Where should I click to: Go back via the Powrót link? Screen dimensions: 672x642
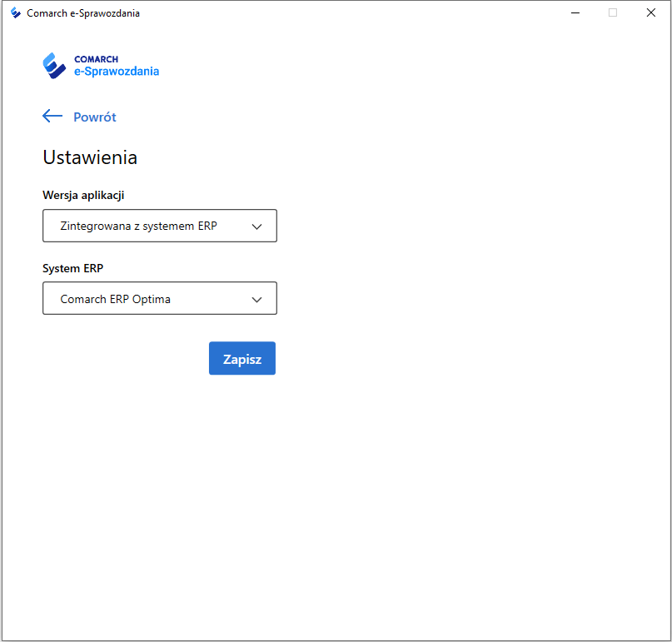click(x=94, y=117)
